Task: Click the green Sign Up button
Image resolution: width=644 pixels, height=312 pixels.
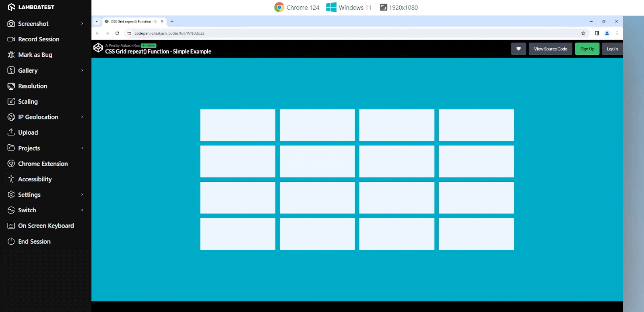Action: click(x=587, y=49)
